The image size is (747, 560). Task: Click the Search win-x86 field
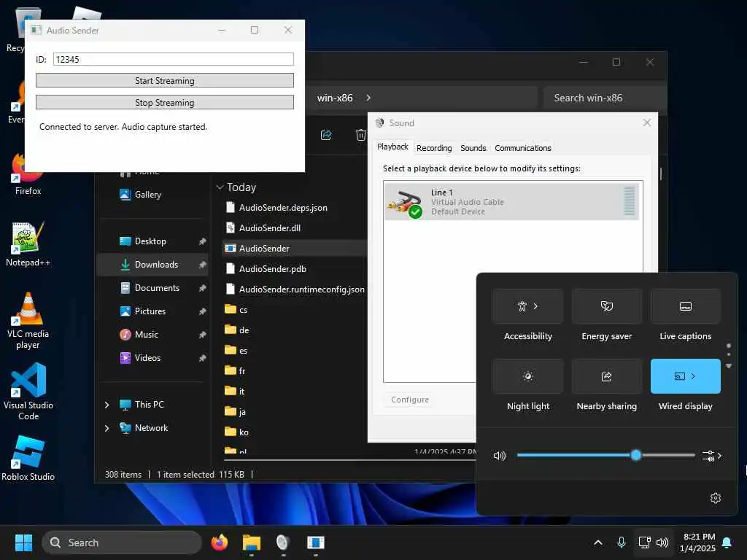pos(604,98)
